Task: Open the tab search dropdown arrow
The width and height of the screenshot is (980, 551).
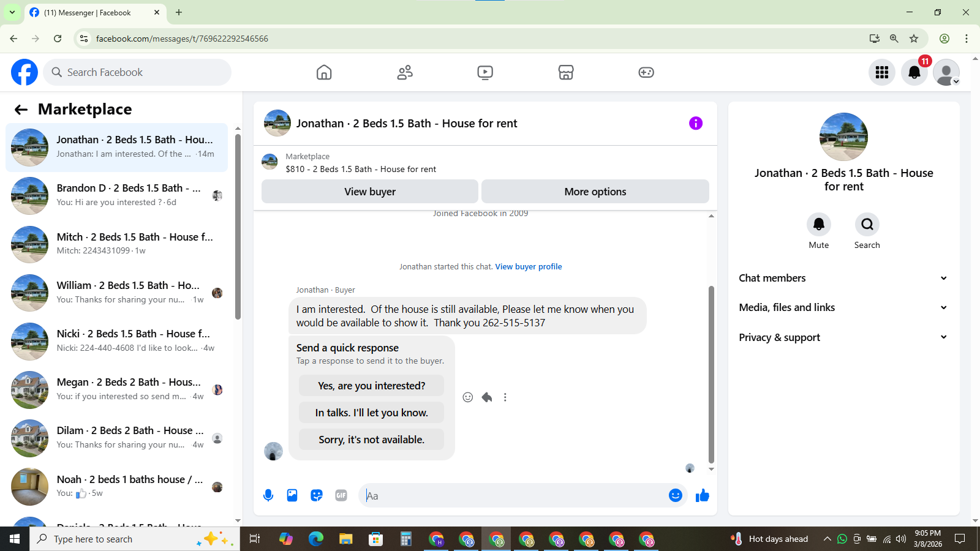Action: pyautogui.click(x=12, y=12)
